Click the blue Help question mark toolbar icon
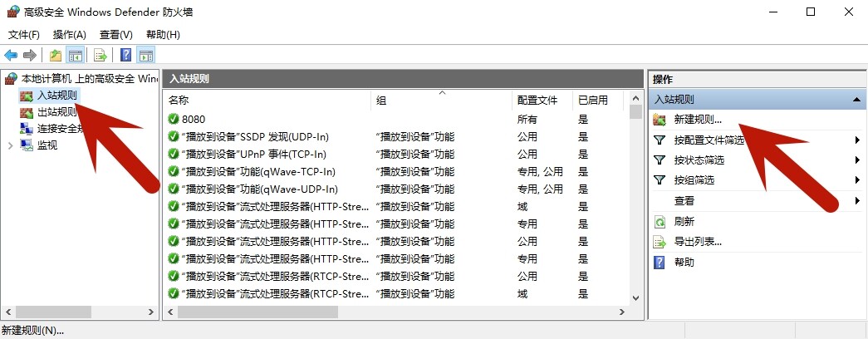Viewport: 868px width, 339px height. pyautogui.click(x=126, y=56)
